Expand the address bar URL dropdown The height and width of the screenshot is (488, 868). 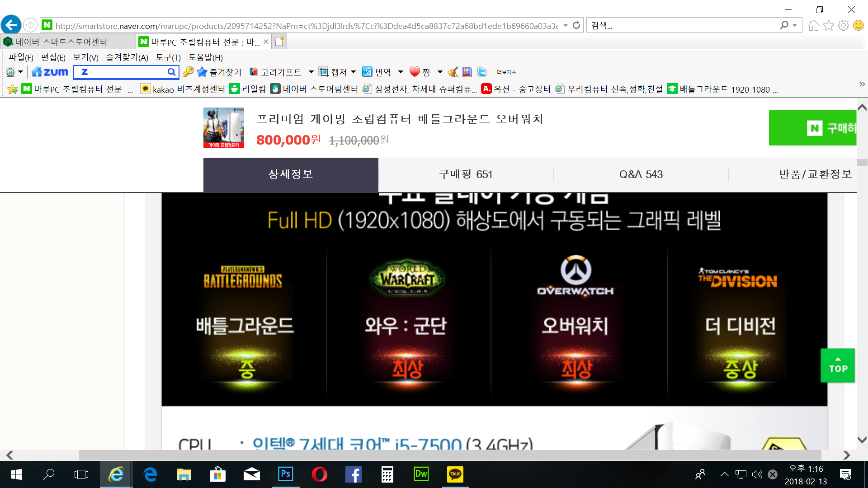(565, 25)
